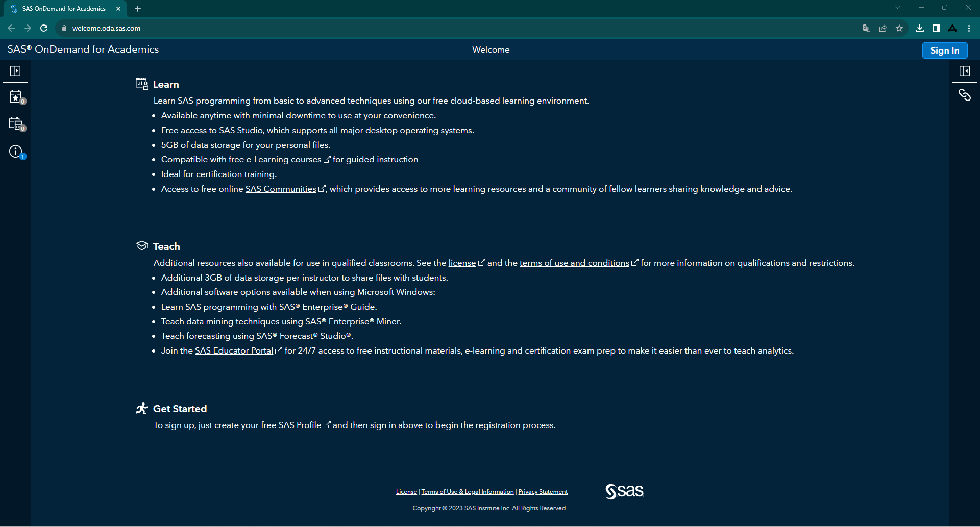The image size is (980, 527).
Task: Click 'Ideal for certification training.' bullet
Action: tap(219, 174)
